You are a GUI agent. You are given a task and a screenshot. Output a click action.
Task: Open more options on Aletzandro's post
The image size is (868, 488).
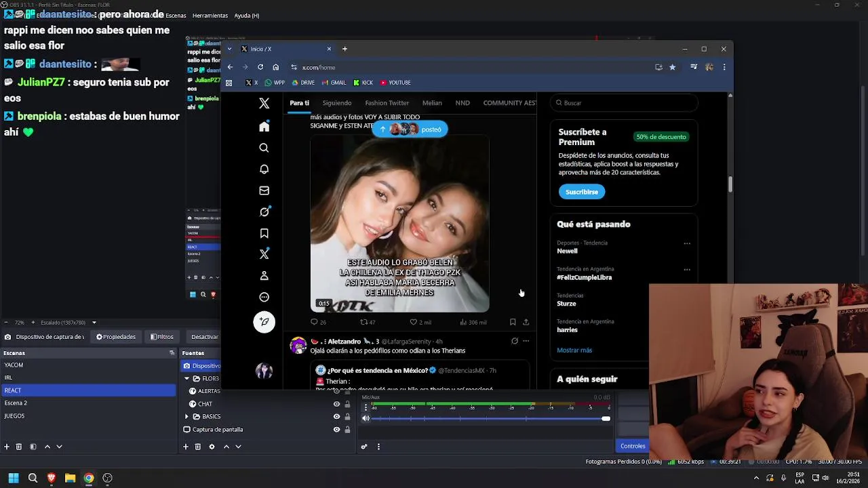(526, 342)
